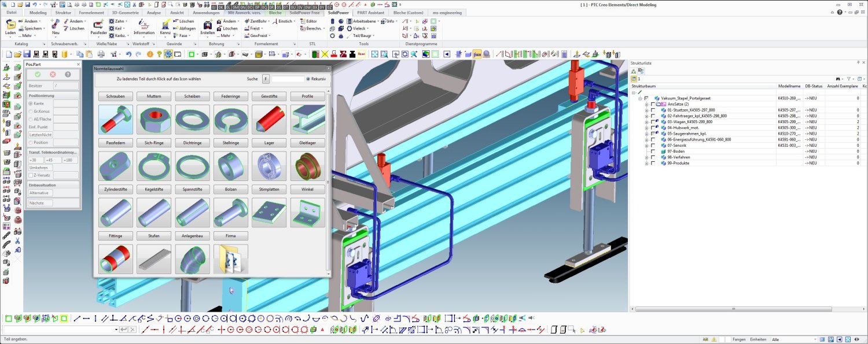This screenshot has width=868, height=344.
Task: Click the Passfeder ribbon icon
Action: (98, 25)
